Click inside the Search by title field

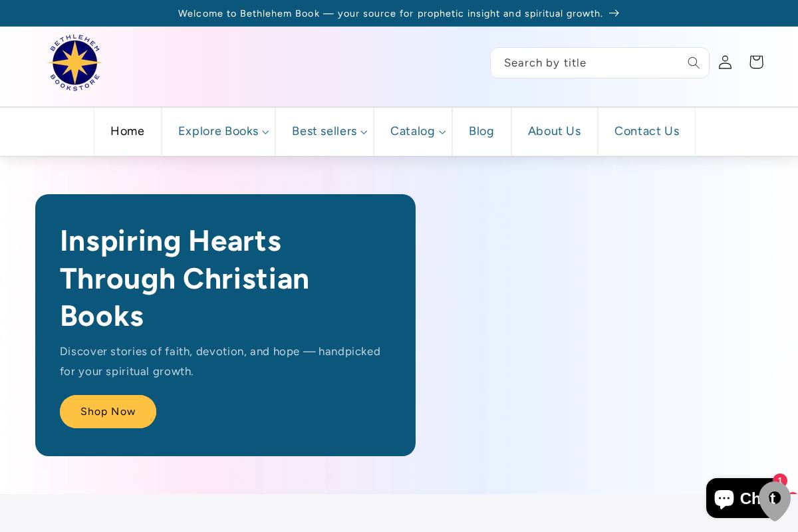(x=585, y=63)
